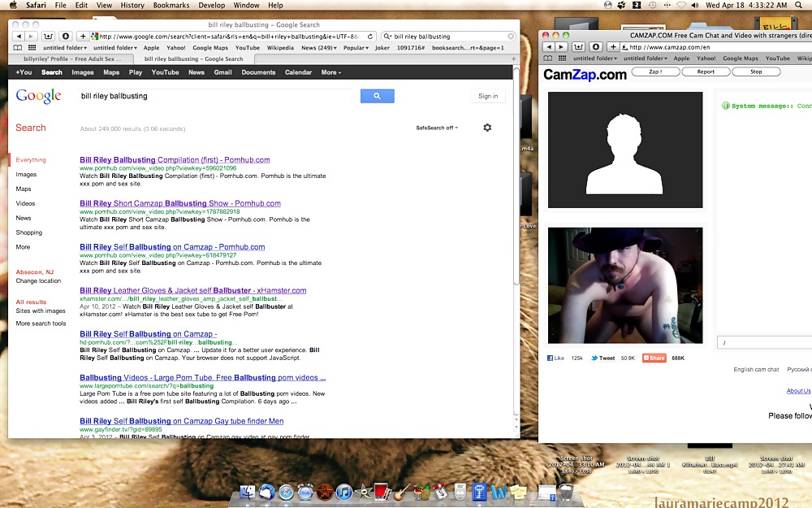Image resolution: width=812 pixels, height=508 pixels.
Task: Click the Tweet button on the CamZap page
Action: tap(603, 358)
